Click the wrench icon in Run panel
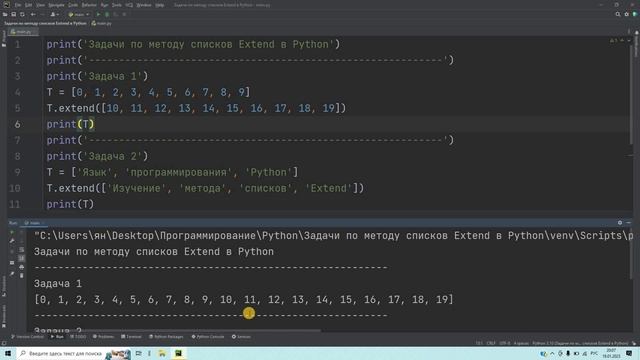The width and height of the screenshot is (640, 360). point(12,241)
